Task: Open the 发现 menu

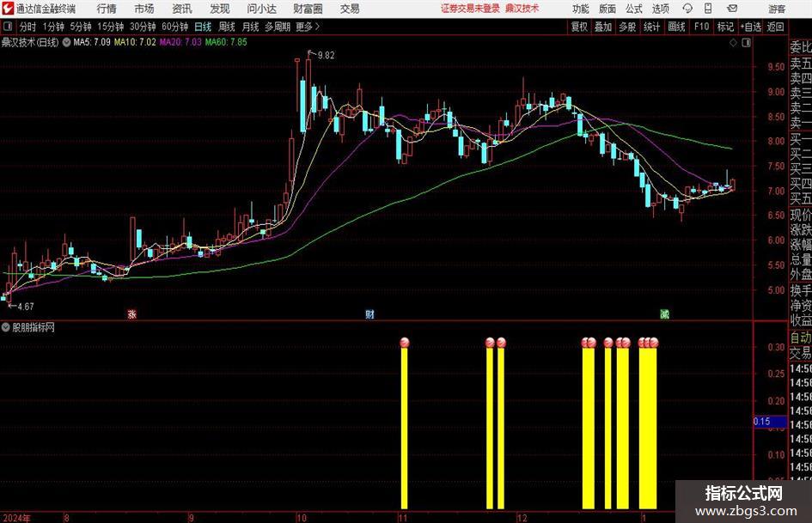Action: tap(220, 9)
